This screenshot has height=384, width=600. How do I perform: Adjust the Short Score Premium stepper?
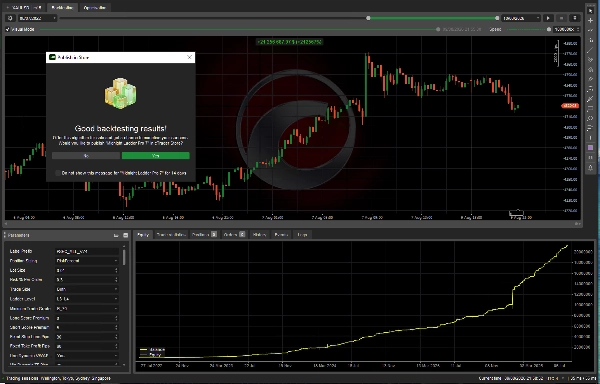click(x=116, y=328)
